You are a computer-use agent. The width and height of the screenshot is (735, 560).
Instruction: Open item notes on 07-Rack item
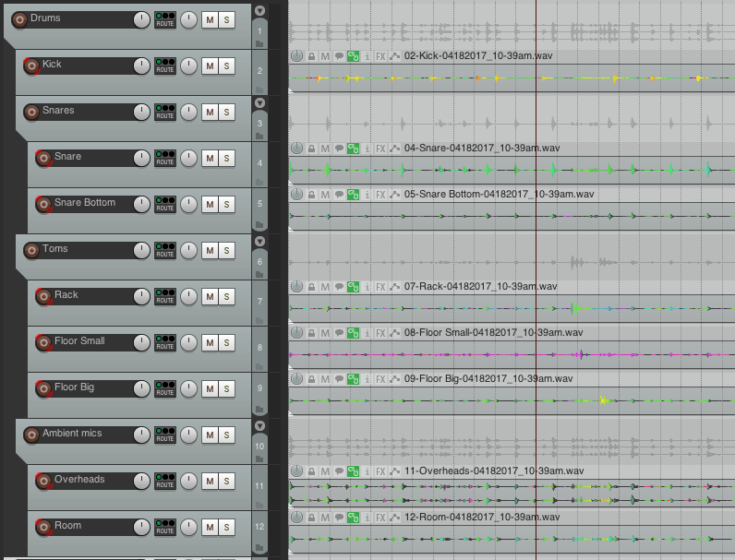339,286
